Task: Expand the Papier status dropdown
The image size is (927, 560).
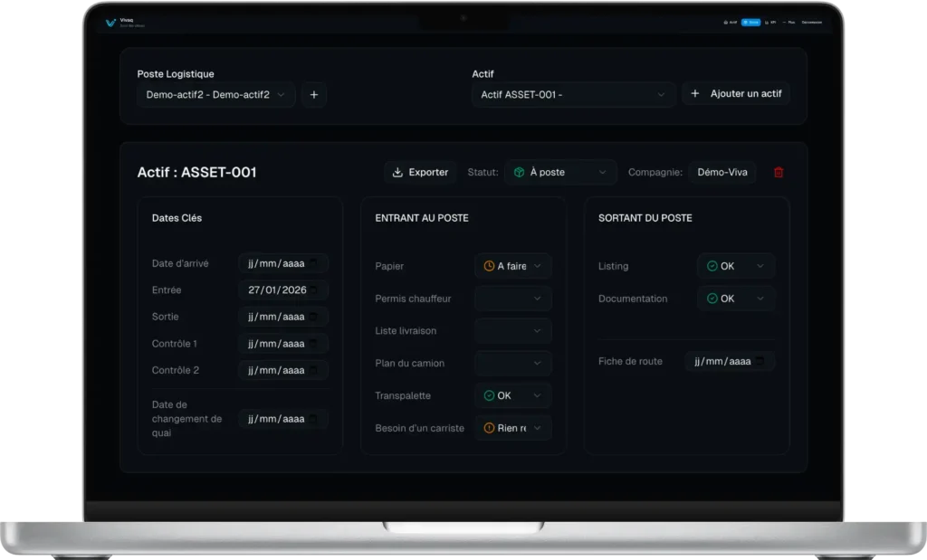Action: [513, 266]
